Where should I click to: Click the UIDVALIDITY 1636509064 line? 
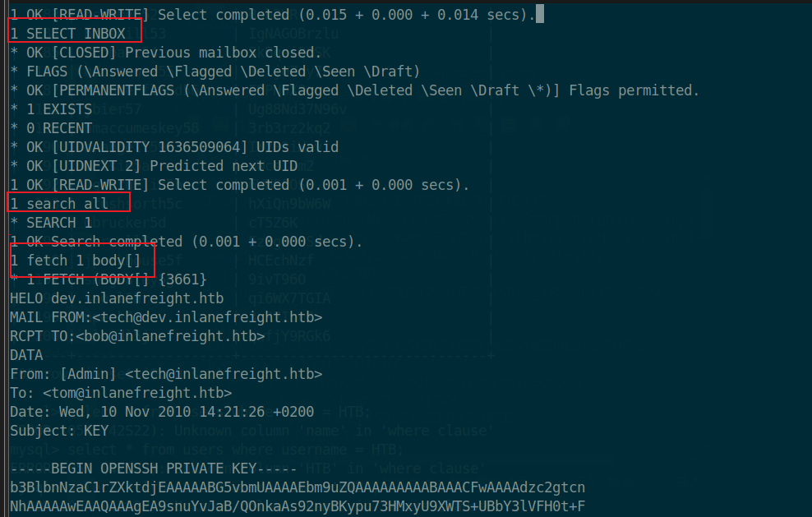point(174,147)
